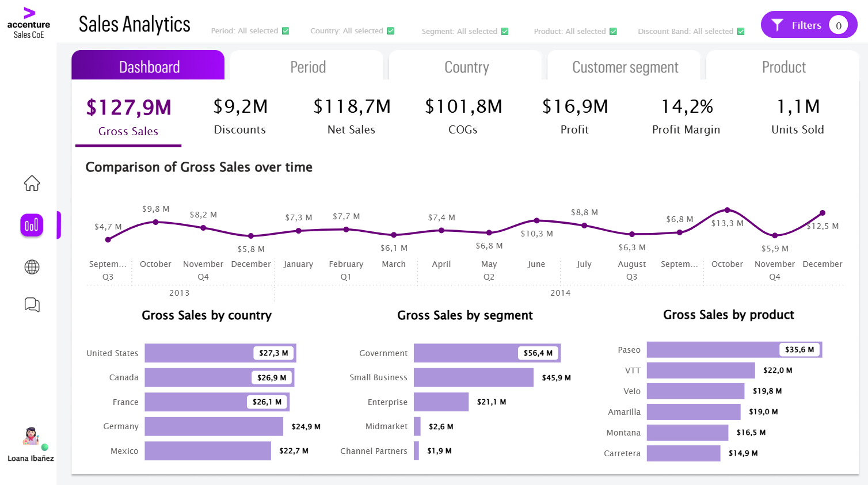The height and width of the screenshot is (485, 868).
Task: Click the France bar in country chart
Action: coord(217,402)
